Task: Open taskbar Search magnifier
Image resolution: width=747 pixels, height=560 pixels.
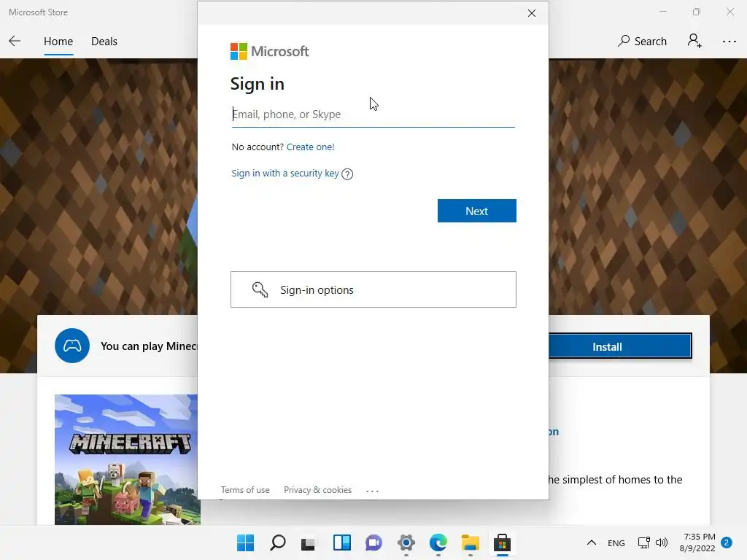Action: (x=278, y=542)
